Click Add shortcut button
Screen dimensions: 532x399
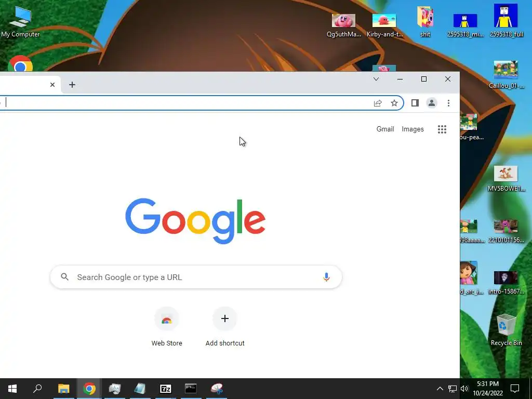pyautogui.click(x=225, y=327)
